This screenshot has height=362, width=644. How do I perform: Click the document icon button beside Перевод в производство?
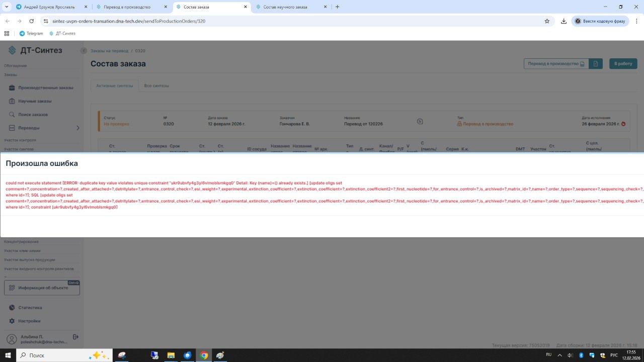[596, 64]
